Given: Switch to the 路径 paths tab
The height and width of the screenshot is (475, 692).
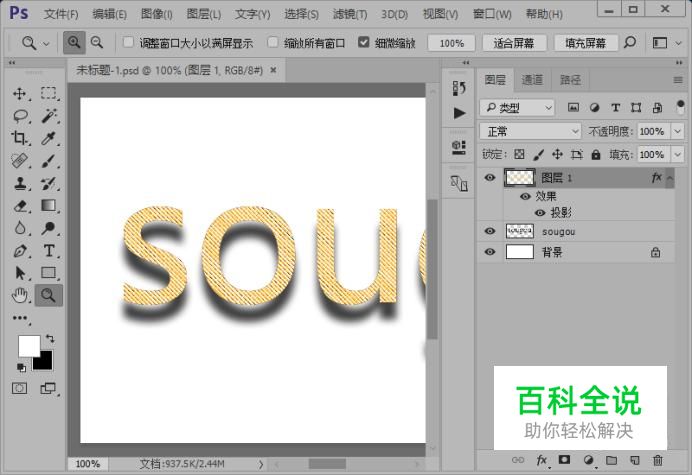Looking at the screenshot, I should pyautogui.click(x=571, y=80).
